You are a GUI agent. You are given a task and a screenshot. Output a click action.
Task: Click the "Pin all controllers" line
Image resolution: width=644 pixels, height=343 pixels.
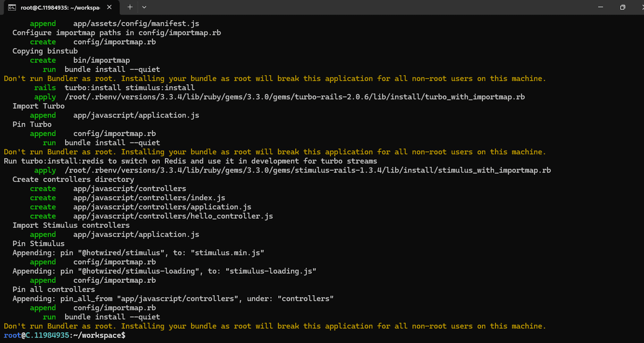(54, 289)
